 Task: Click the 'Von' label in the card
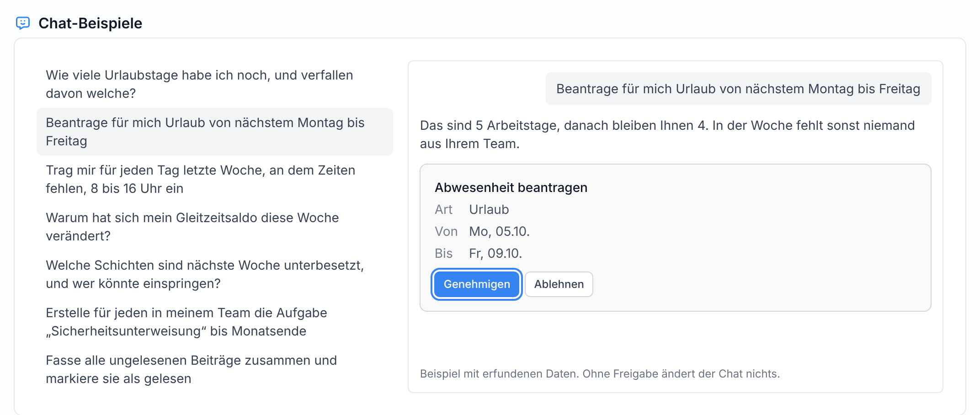pyautogui.click(x=446, y=231)
